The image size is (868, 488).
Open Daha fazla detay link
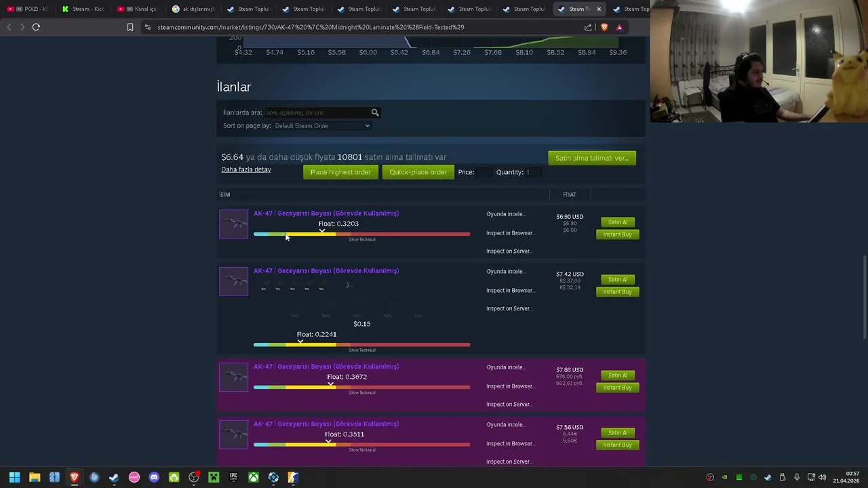pyautogui.click(x=246, y=169)
